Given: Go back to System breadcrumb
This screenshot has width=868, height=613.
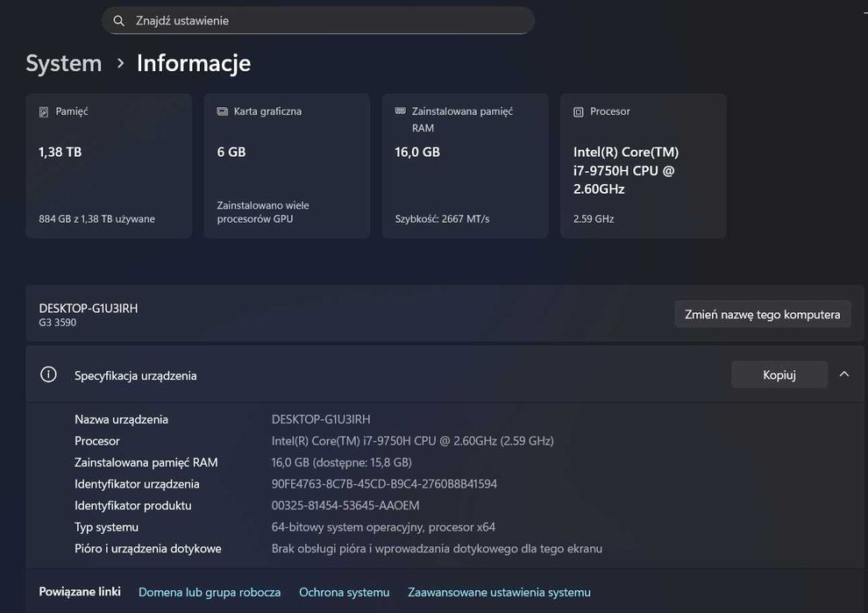Looking at the screenshot, I should [x=64, y=63].
